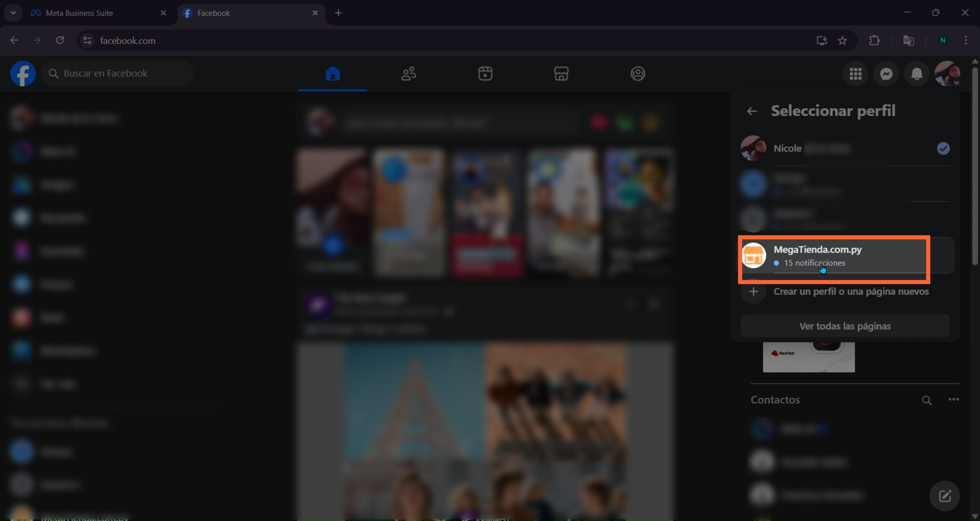Open the Video/Reels icon
Screen dimensions: 980x521
485,74
